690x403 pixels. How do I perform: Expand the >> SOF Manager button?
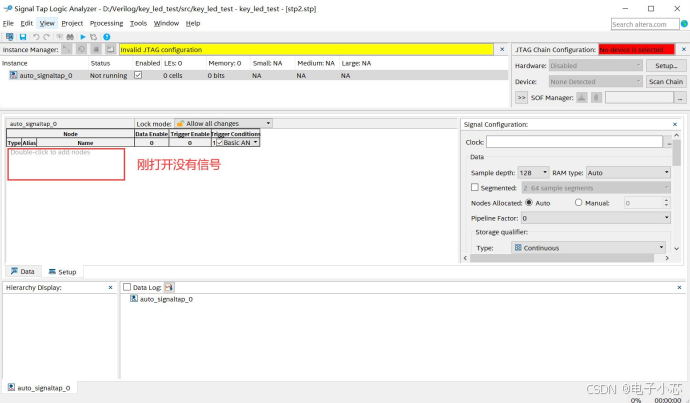[x=521, y=98]
